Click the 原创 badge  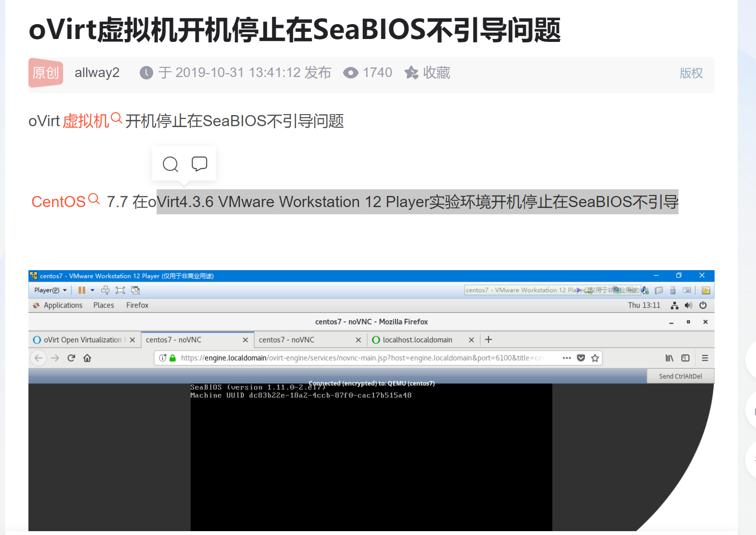click(46, 73)
